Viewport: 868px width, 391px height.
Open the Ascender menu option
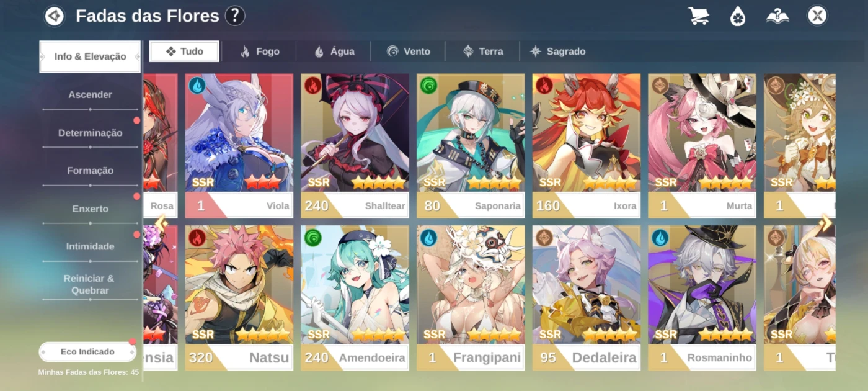coord(91,95)
